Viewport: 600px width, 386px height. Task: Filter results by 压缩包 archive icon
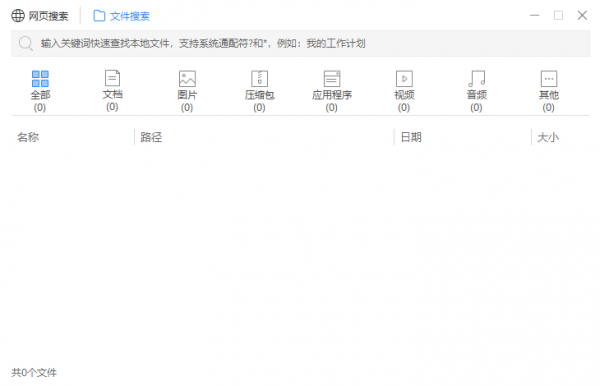tap(259, 79)
